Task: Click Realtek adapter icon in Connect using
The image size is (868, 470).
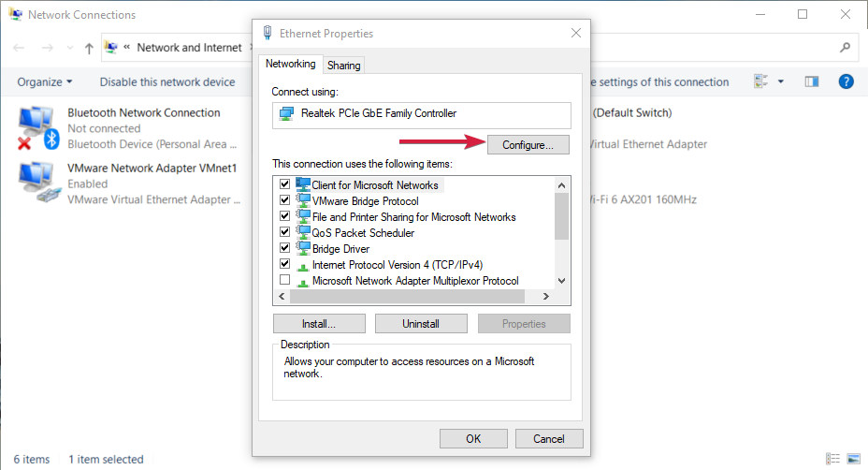Action: click(286, 113)
